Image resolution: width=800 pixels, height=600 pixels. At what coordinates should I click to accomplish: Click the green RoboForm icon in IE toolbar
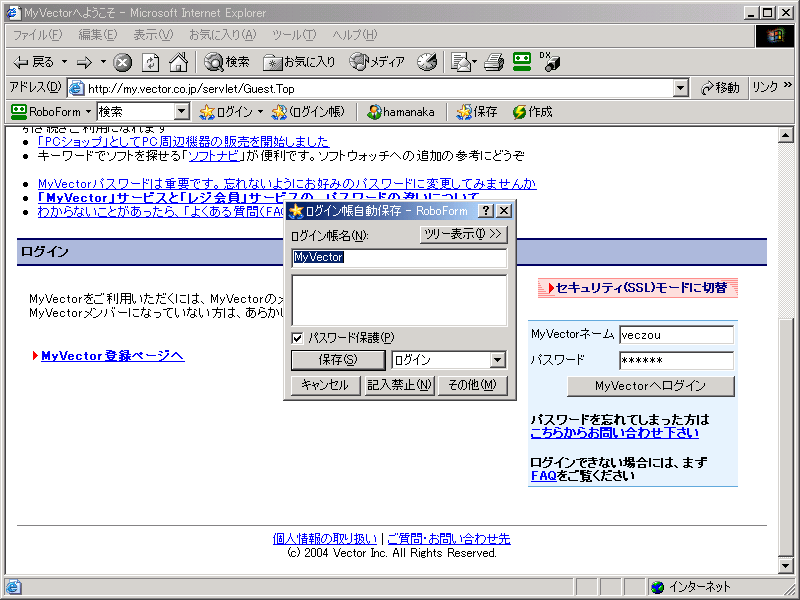522,62
